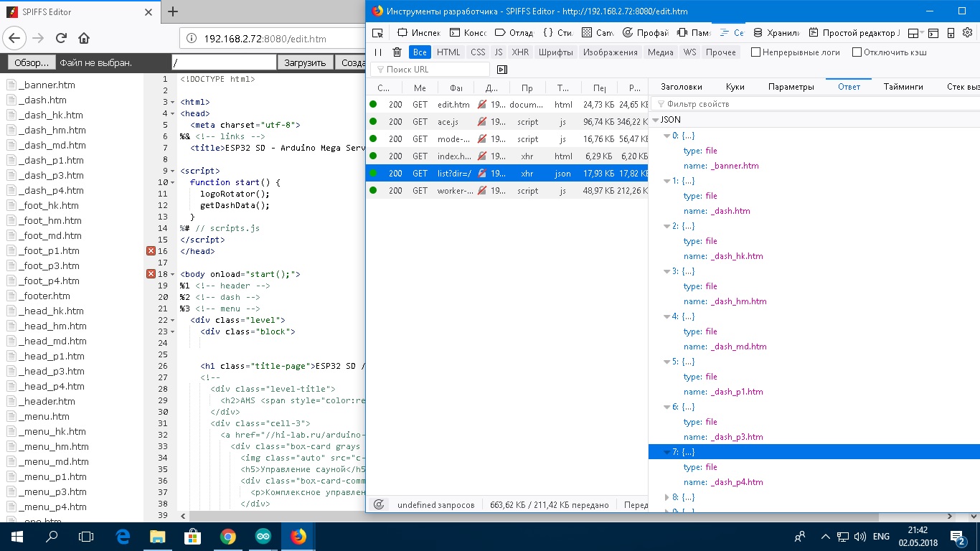Click the element picker icon in DevTools
Viewport: 980px width, 551px height.
377,33
